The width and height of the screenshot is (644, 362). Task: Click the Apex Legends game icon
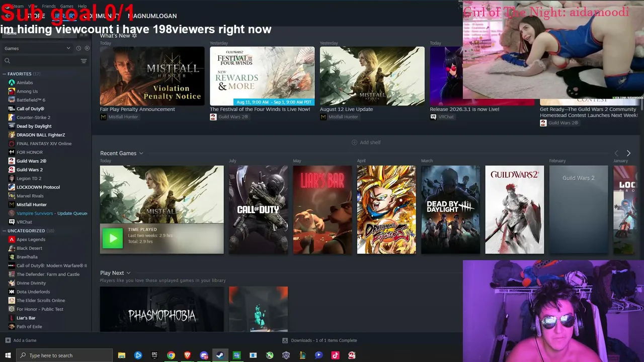[x=12, y=240]
